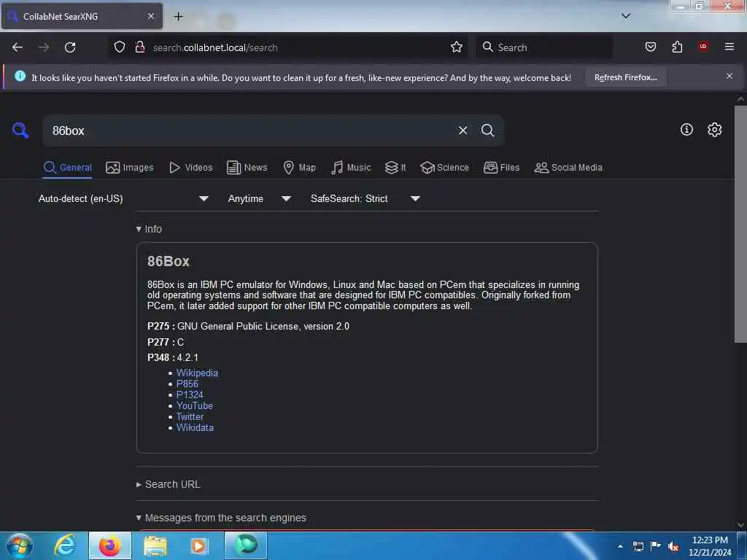Switch to the News category tab
The image size is (747, 560).
click(x=247, y=168)
